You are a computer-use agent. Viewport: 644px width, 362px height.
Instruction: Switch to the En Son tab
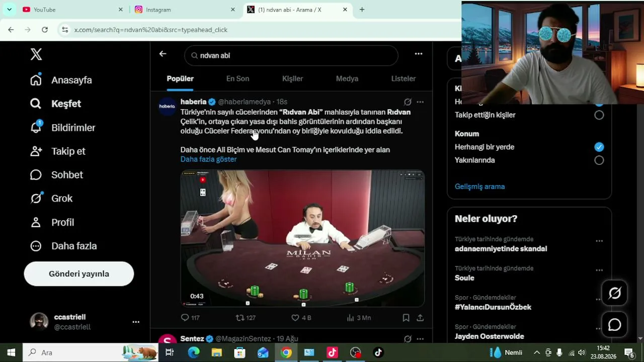click(x=237, y=78)
